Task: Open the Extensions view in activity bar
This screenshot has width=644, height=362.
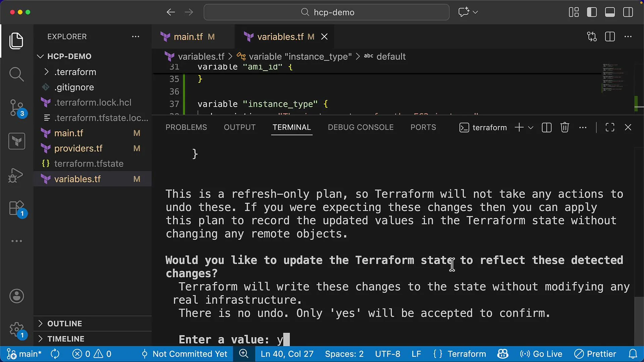Action: click(16, 208)
